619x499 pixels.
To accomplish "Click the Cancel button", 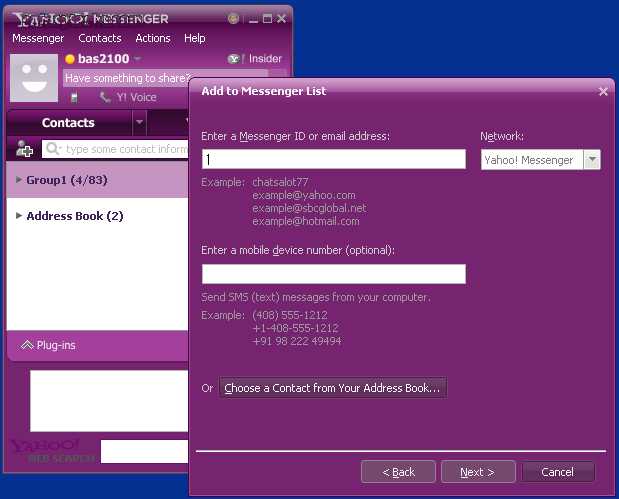I will (558, 472).
